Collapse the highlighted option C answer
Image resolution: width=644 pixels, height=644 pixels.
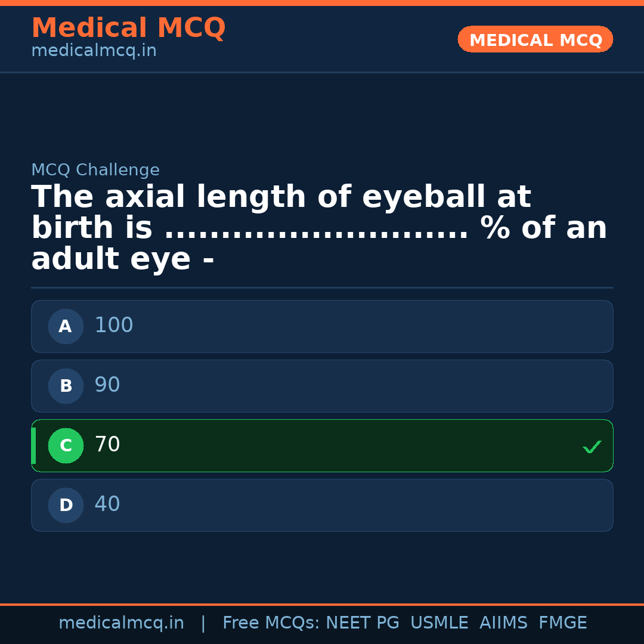[x=322, y=445]
